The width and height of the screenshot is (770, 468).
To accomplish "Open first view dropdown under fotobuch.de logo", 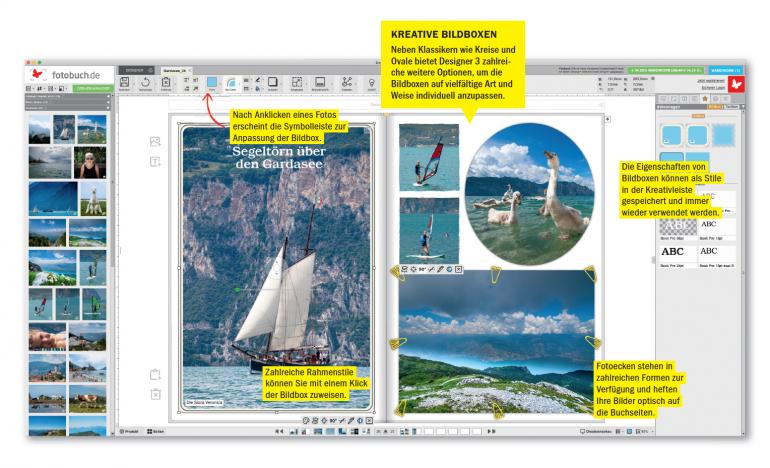I will [29, 88].
